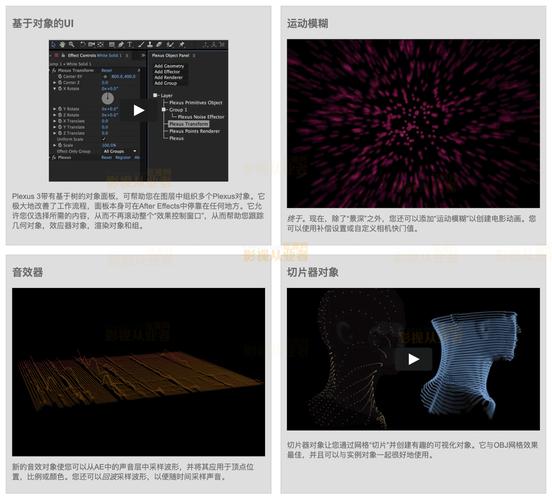Expand the Y Rotate property
552x500 pixels.
click(55, 109)
